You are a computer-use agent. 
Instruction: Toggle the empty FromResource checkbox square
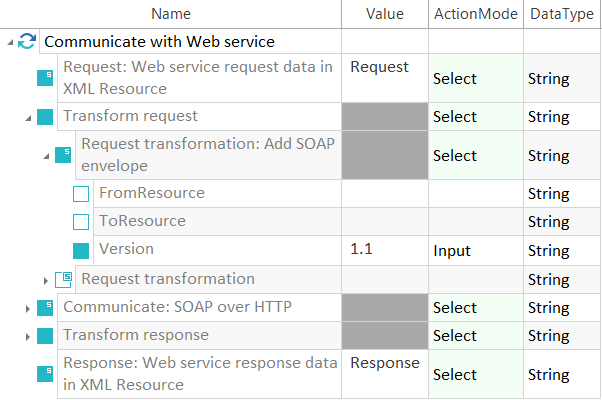[81, 194]
